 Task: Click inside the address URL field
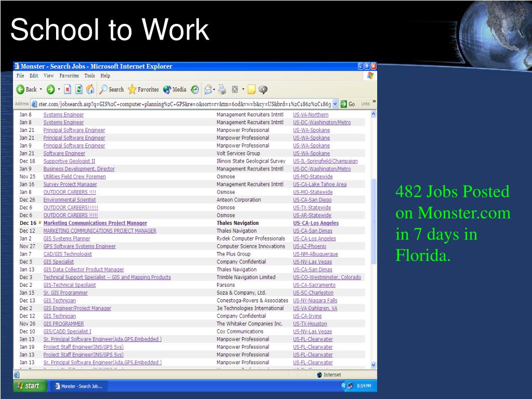pos(184,104)
